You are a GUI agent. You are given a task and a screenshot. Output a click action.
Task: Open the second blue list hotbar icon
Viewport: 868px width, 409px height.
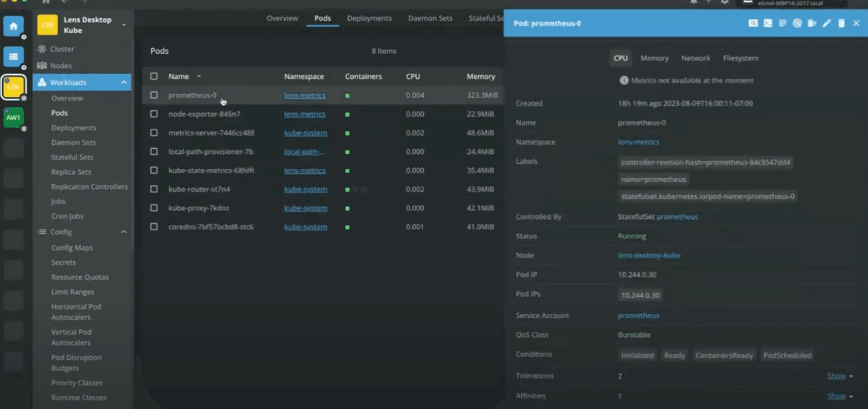tap(14, 57)
